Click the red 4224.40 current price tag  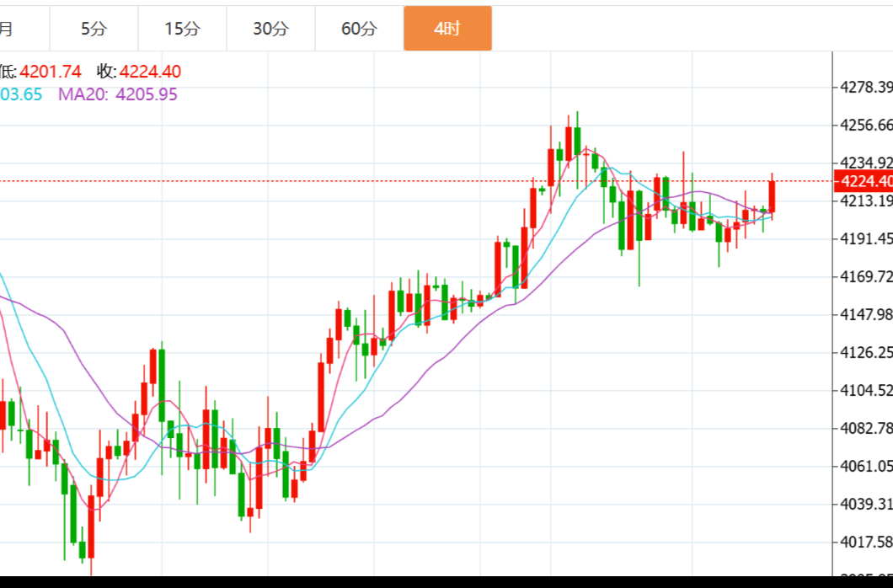coord(863,181)
